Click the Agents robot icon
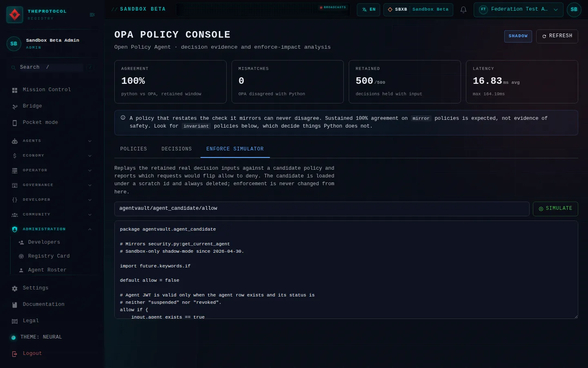The height and width of the screenshot is (368, 588). tap(15, 141)
